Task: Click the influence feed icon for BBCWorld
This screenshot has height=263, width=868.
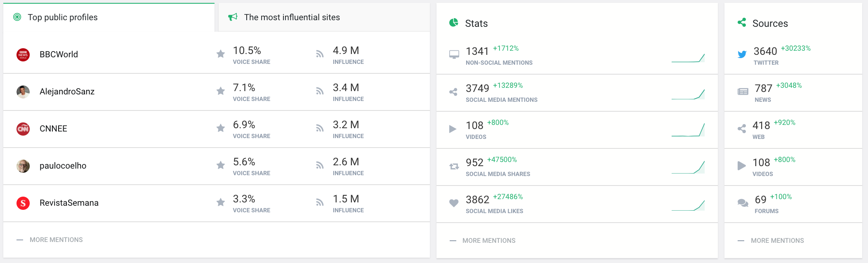Action: [x=320, y=54]
